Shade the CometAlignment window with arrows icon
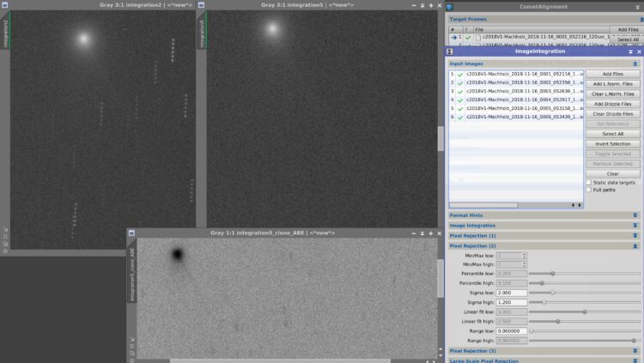 (638, 7)
